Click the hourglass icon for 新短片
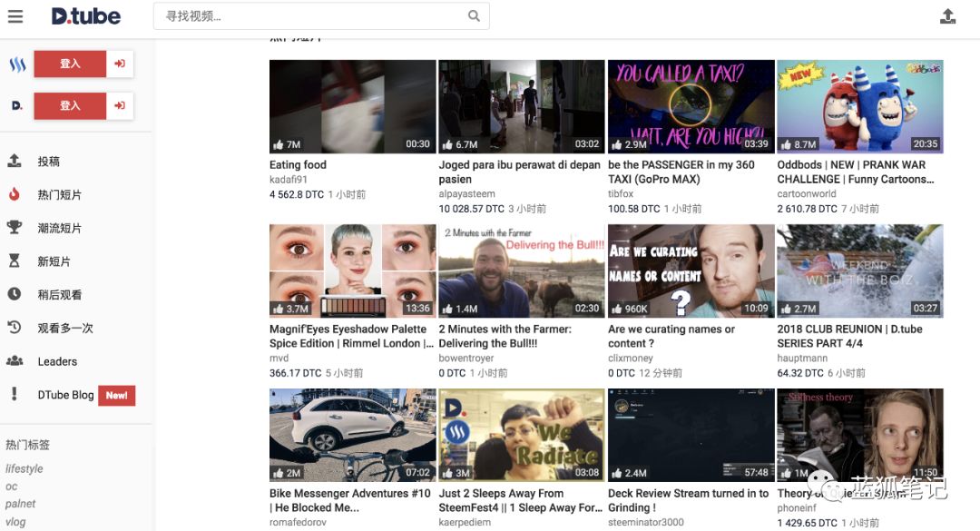This screenshot has width=980, height=531. (x=15, y=261)
